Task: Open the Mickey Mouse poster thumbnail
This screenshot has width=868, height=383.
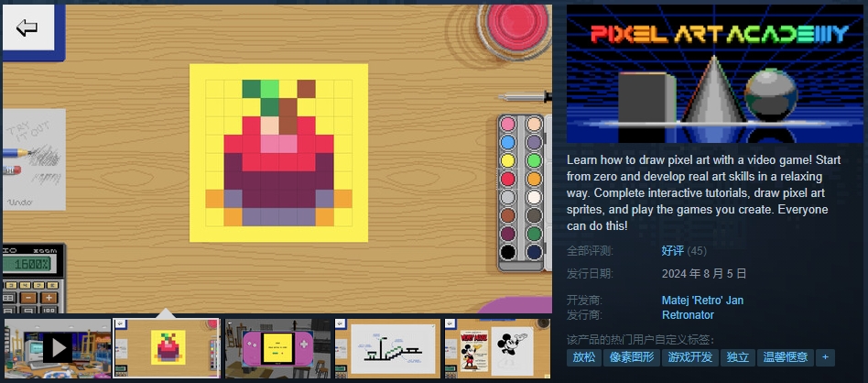Action: [x=498, y=348]
